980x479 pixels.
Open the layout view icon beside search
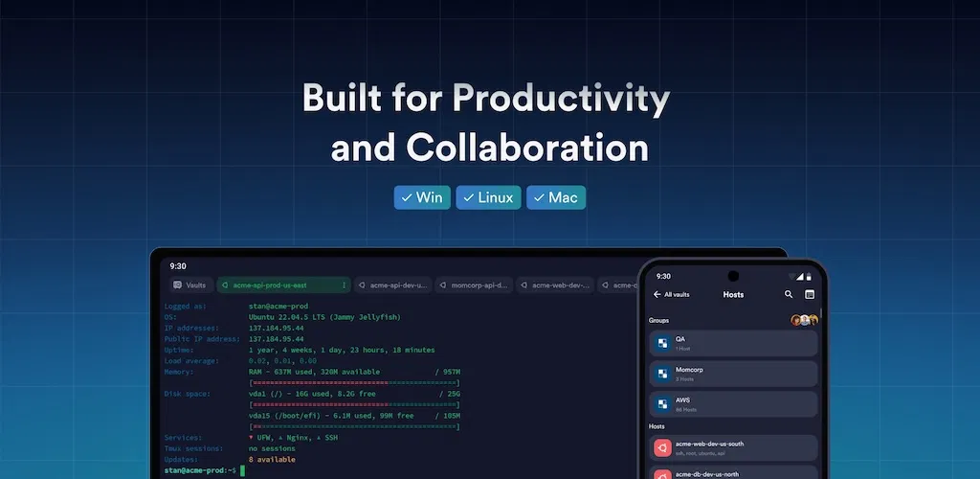click(810, 294)
